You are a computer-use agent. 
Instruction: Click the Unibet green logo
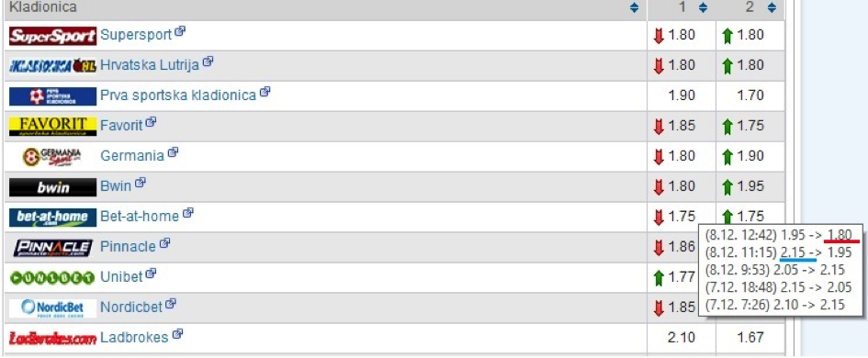[x=52, y=278]
